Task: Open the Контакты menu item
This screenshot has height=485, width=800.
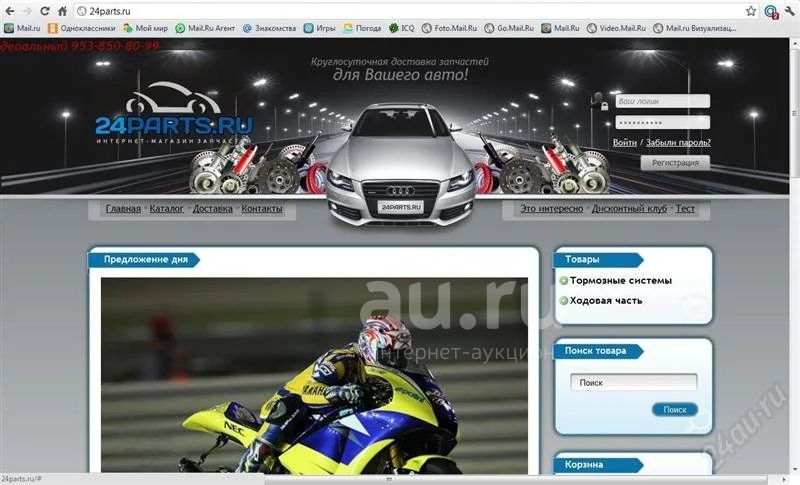Action: (262, 209)
